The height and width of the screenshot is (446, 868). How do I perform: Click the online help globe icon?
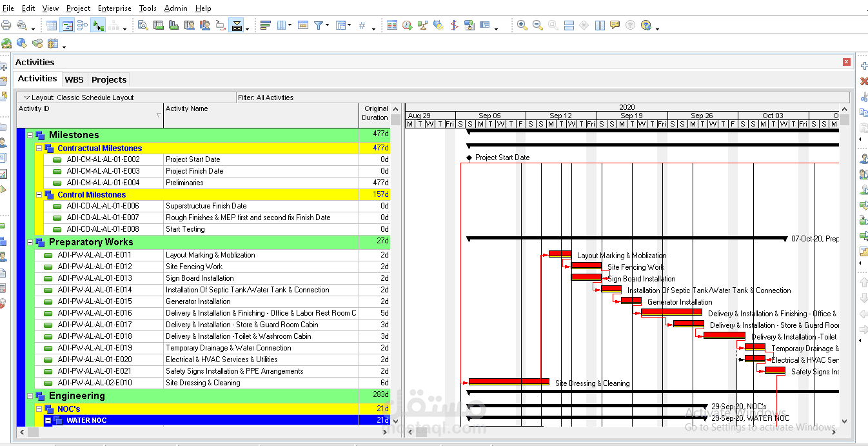click(646, 25)
